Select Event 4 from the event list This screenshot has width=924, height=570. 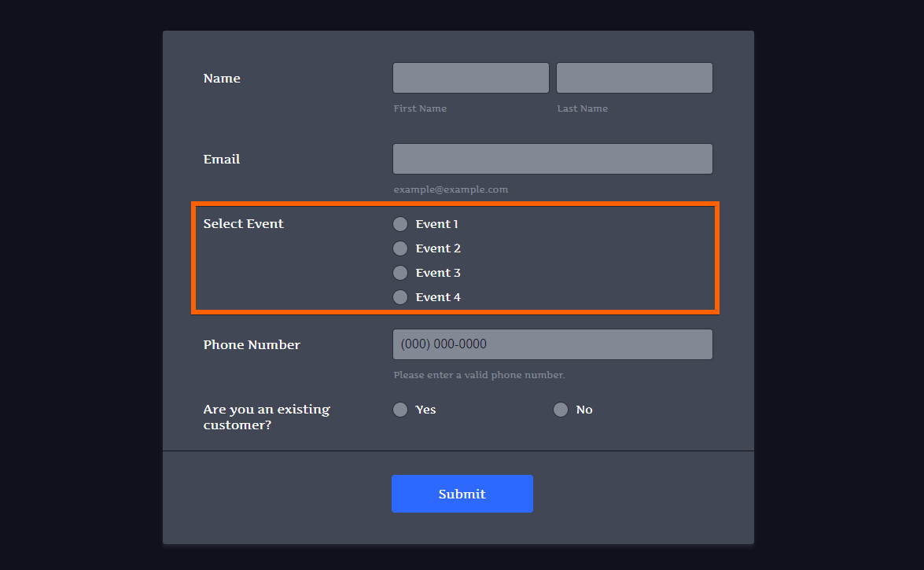pyautogui.click(x=400, y=297)
